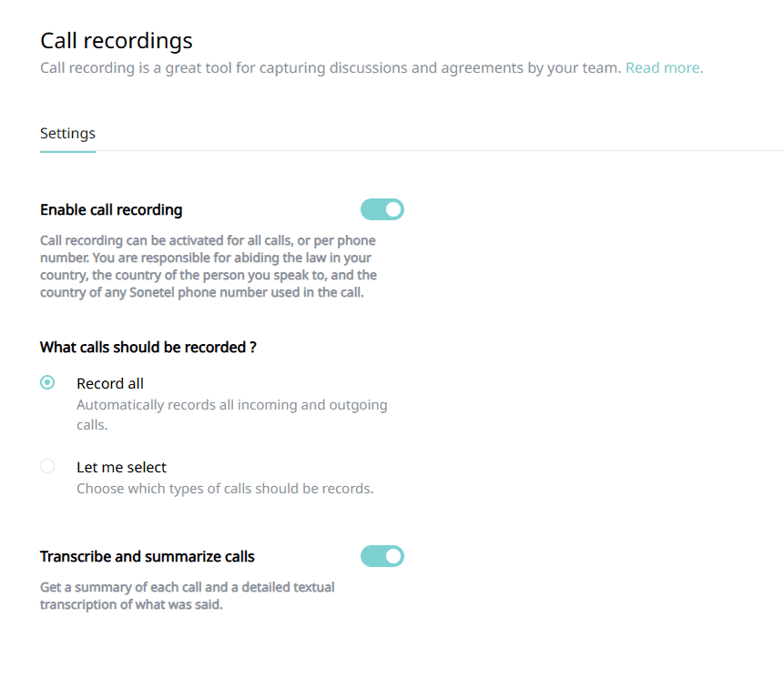Viewport: 784px width, 699px height.
Task: Click the Let me select option label
Action: (121, 467)
